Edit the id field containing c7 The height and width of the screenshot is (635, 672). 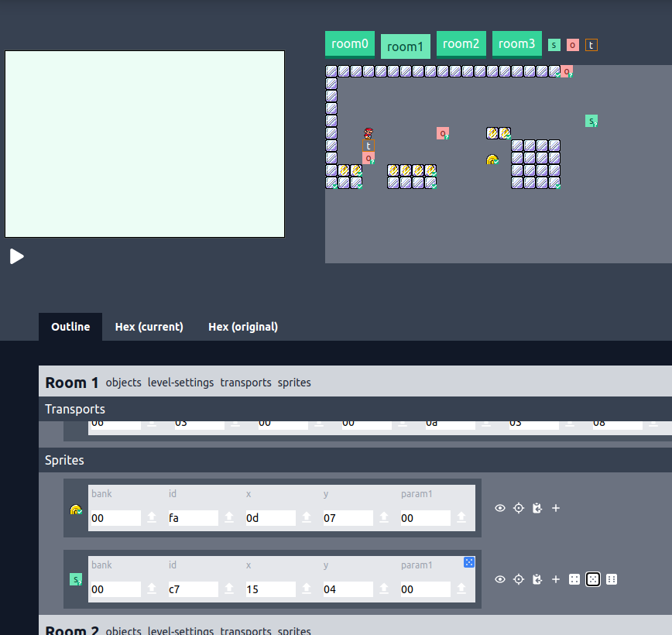[x=193, y=589]
